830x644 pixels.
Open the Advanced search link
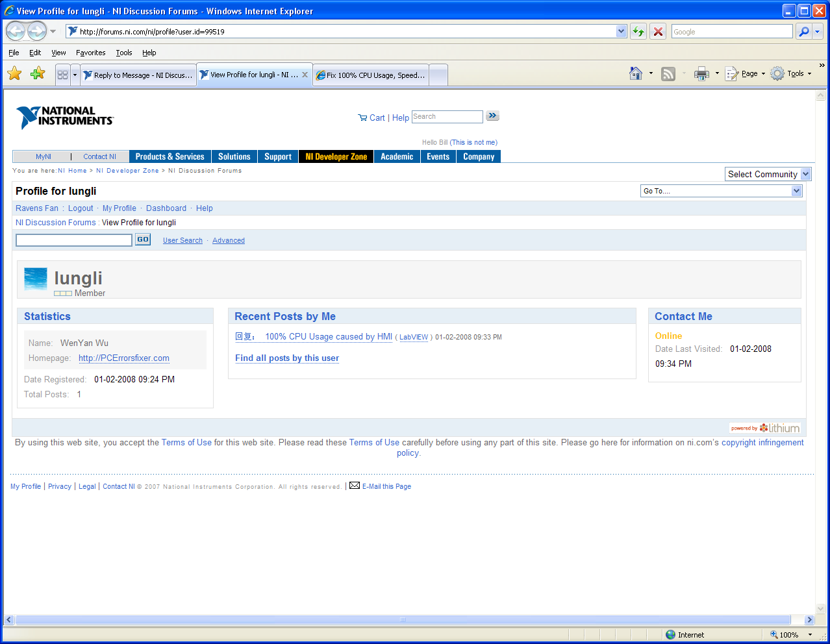[229, 240]
